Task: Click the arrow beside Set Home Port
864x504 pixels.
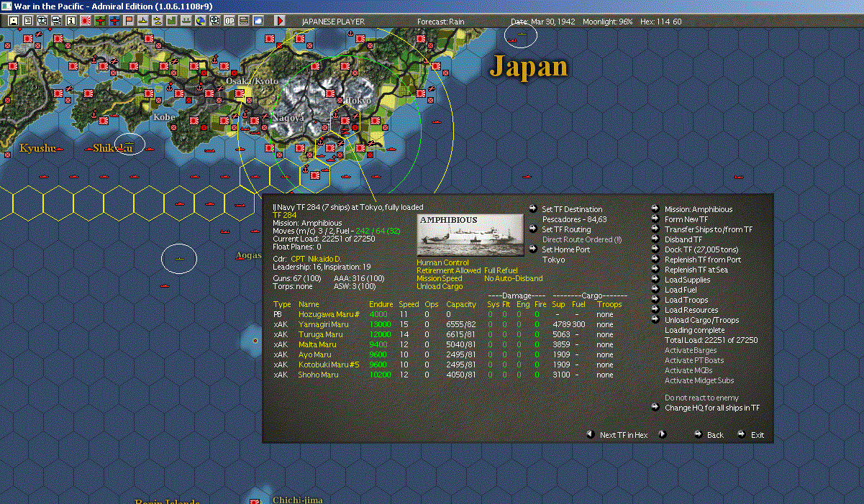Action: point(532,249)
